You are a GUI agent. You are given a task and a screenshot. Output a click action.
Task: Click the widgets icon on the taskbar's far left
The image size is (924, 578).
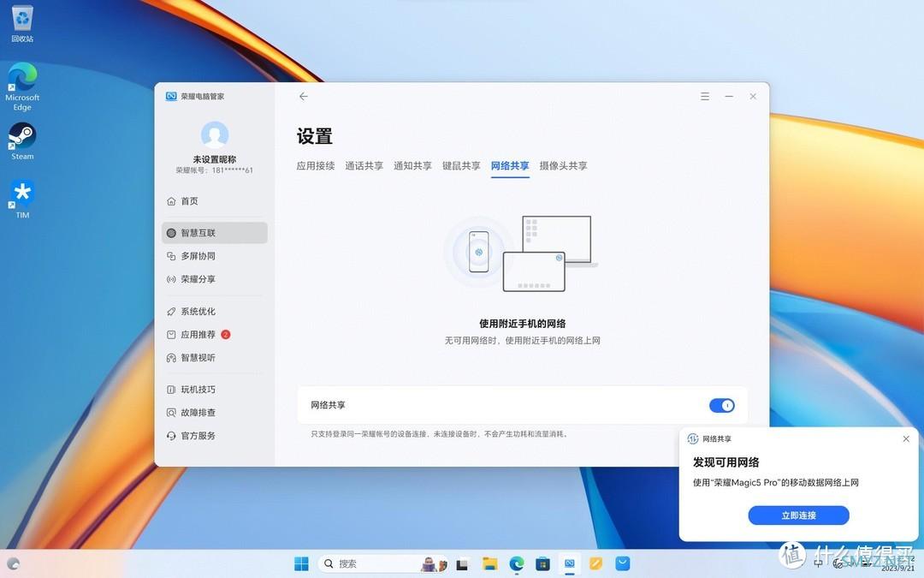pyautogui.click(x=13, y=563)
